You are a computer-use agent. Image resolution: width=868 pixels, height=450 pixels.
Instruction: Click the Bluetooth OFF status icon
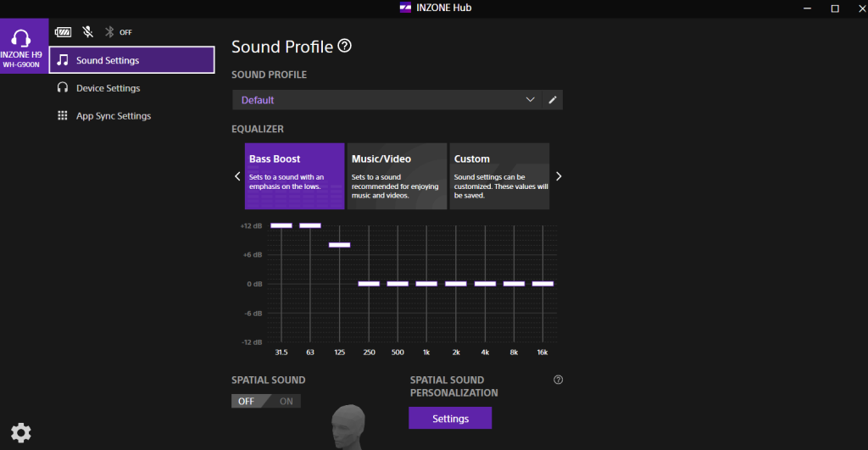(x=109, y=32)
